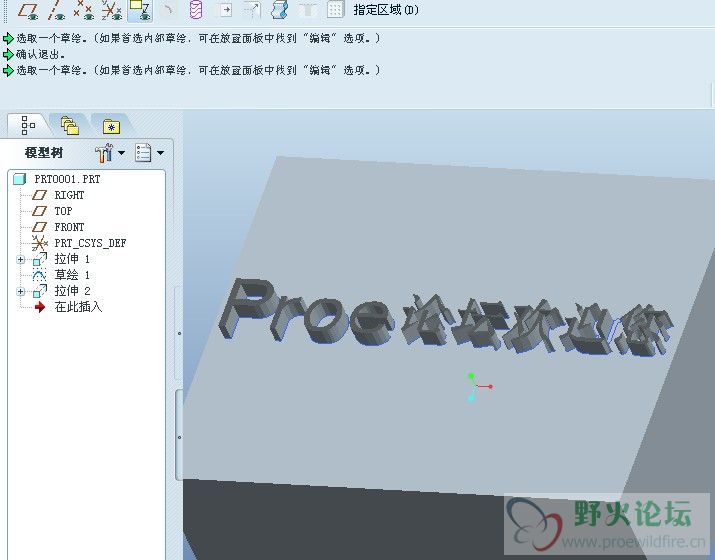
Task: Click the greyed box with right arrow icon
Action: 224,10
